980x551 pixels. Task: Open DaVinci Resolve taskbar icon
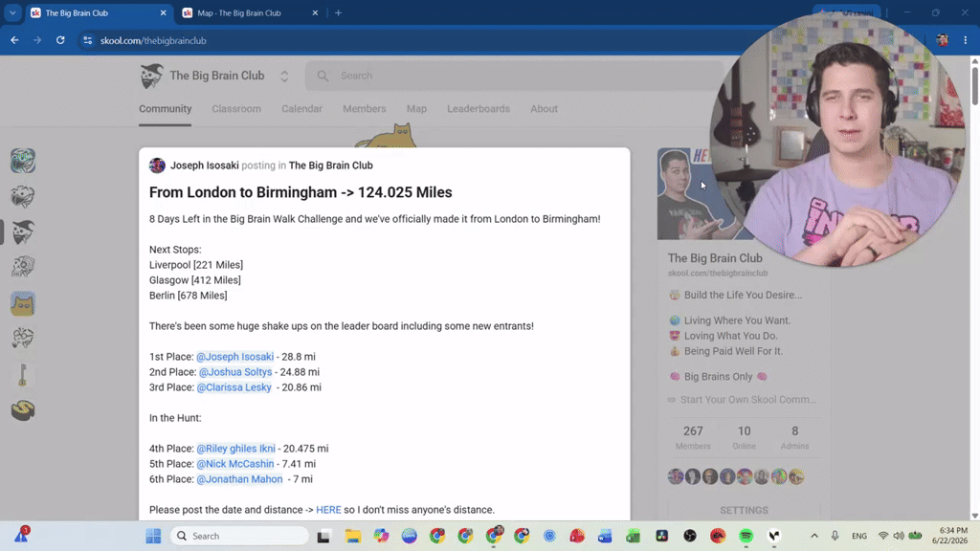coord(662,536)
